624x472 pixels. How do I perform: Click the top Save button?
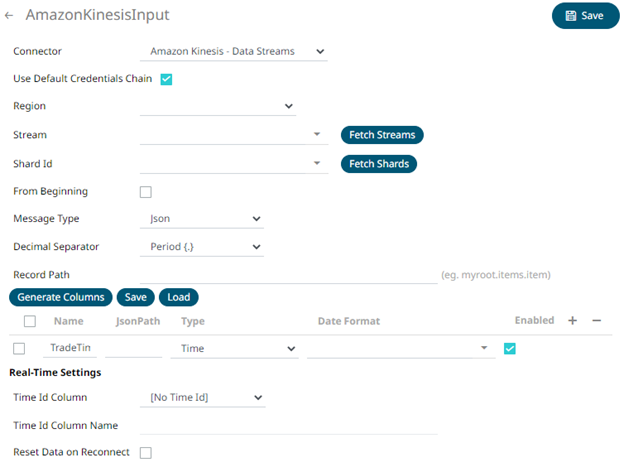[585, 16]
